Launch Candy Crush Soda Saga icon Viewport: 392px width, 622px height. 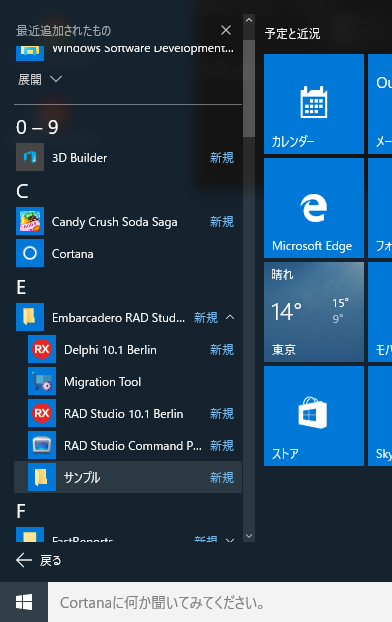click(30, 221)
